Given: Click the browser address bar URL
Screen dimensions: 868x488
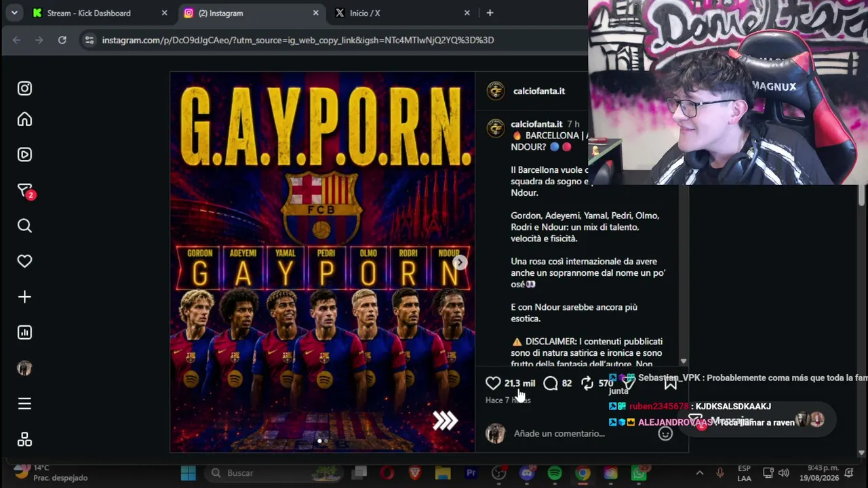Looking at the screenshot, I should [x=298, y=40].
